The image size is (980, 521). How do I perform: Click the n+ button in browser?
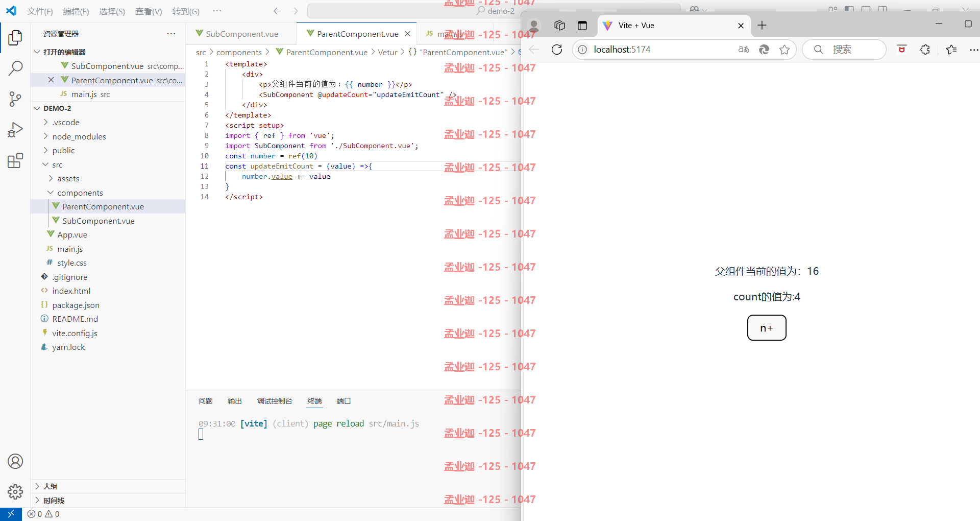click(x=767, y=327)
